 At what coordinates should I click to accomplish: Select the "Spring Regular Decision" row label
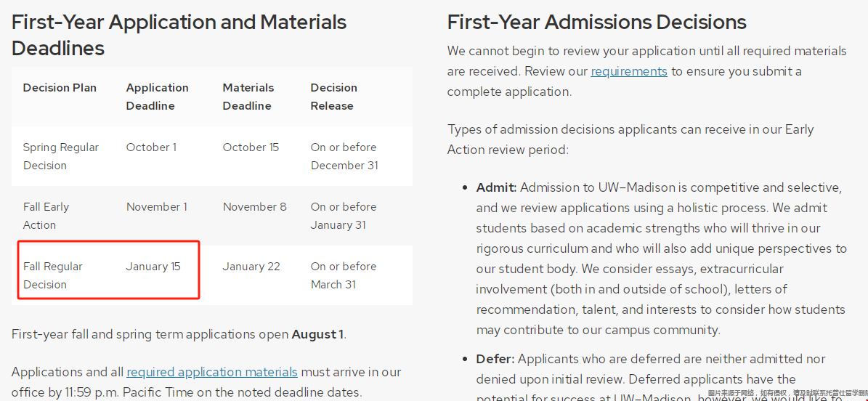[x=60, y=156]
